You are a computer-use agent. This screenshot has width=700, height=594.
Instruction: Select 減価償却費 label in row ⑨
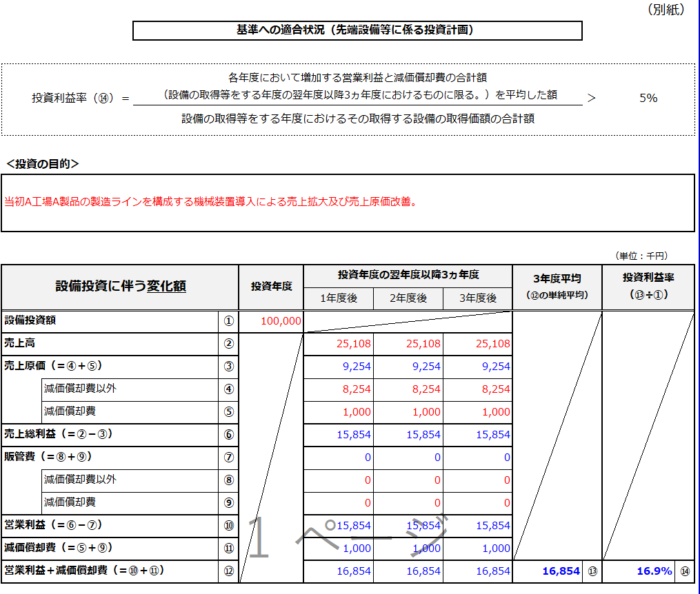(x=130, y=503)
